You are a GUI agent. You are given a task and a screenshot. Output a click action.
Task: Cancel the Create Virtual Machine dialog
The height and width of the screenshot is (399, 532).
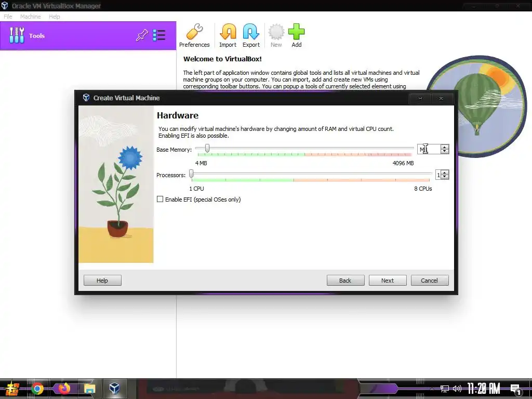click(430, 280)
